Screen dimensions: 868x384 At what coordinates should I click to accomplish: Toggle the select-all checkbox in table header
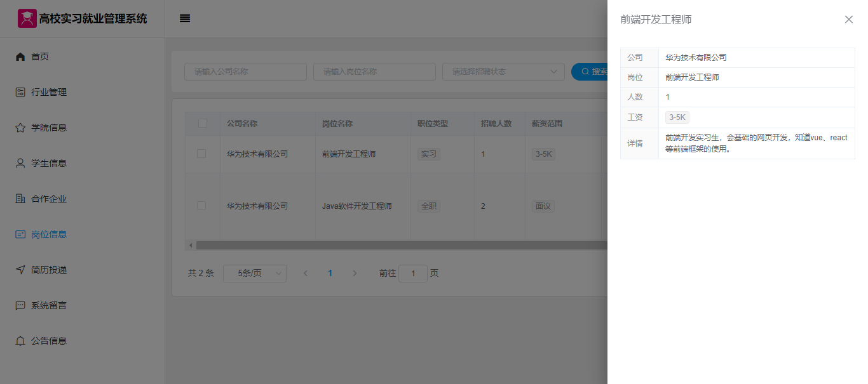[x=203, y=124]
